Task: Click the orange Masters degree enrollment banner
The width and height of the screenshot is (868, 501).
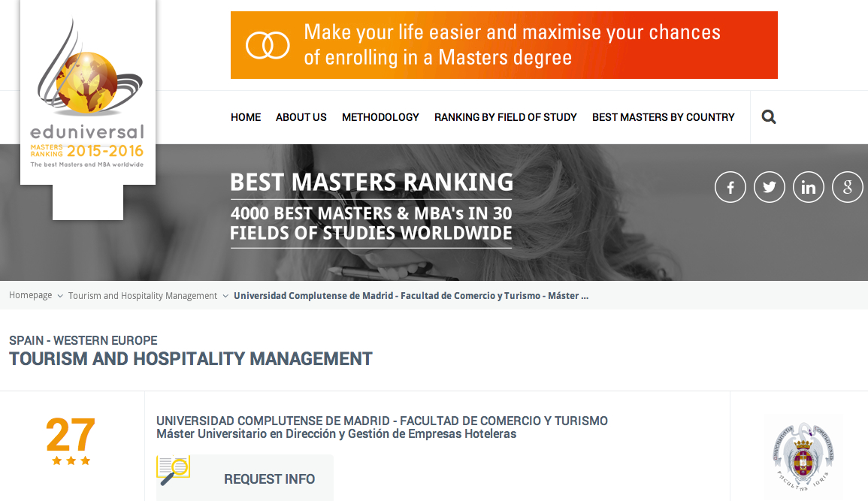Action: pyautogui.click(x=504, y=45)
